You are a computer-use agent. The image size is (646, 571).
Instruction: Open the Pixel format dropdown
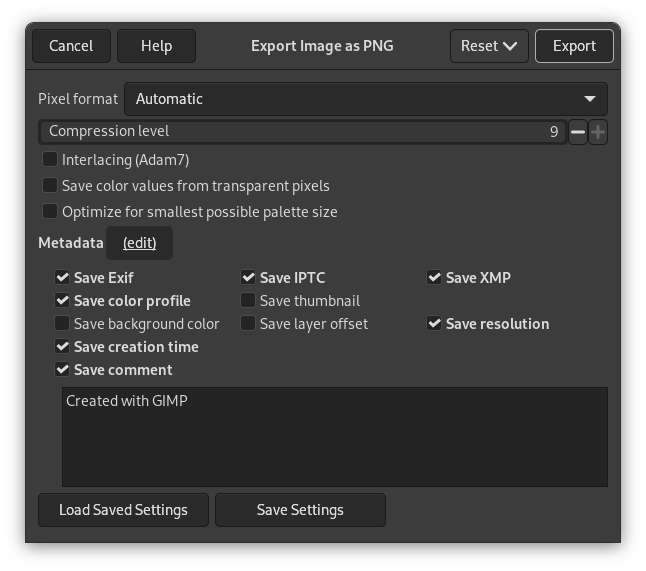365,99
